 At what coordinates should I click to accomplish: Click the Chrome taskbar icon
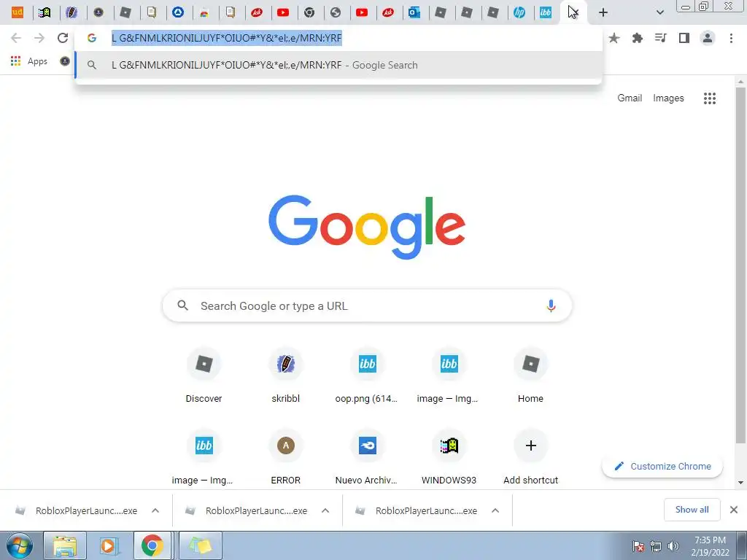(152, 545)
